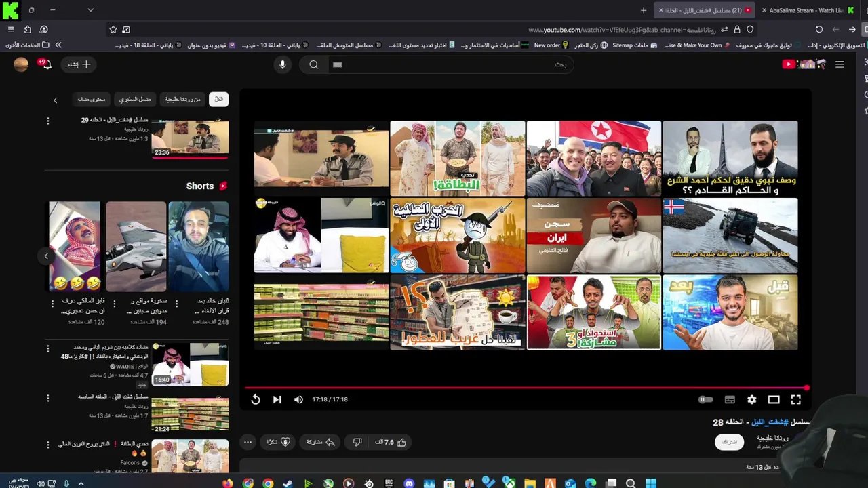The width and height of the screenshot is (868, 488).
Task: Open Sitemap ملفات bookmark
Action: 635,45
